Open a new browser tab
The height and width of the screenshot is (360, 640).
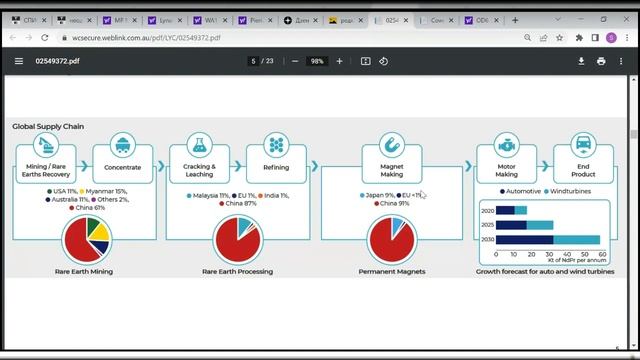[515, 20]
